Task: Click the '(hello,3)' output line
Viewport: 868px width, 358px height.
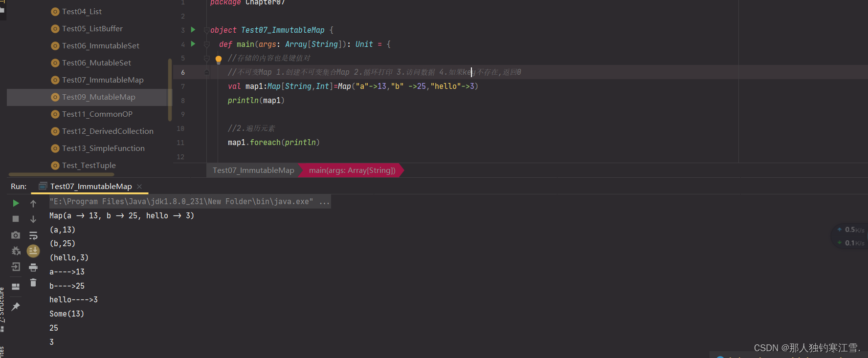Action: pyautogui.click(x=69, y=257)
